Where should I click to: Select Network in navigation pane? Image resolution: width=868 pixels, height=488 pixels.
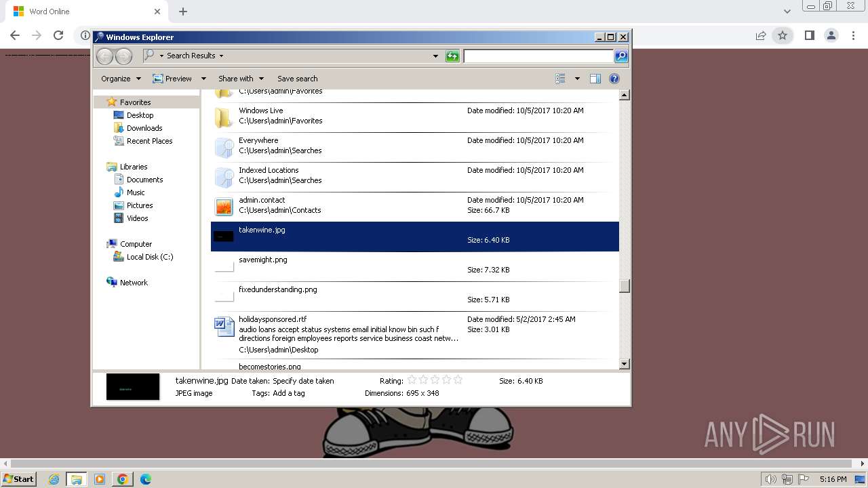tap(134, 283)
